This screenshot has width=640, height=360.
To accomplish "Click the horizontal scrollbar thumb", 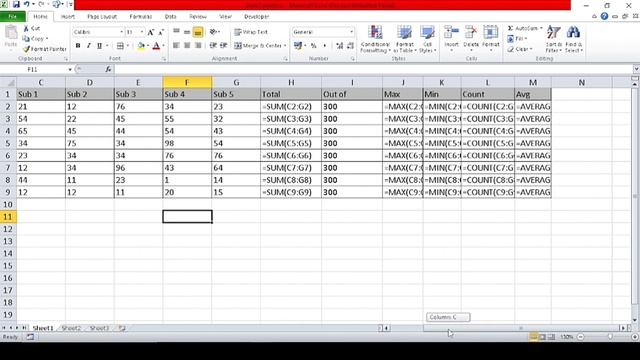I will point(521,328).
